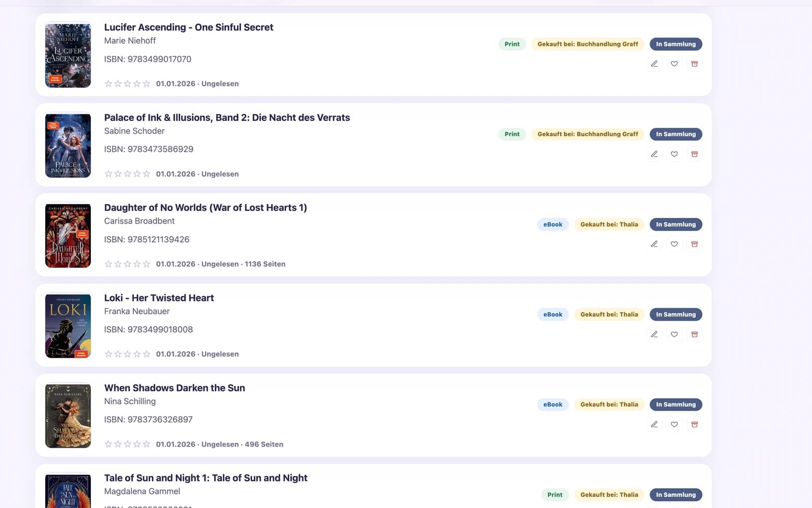
Task: Click pencil icon for Palace of Ink & Illusions
Action: tap(654, 154)
